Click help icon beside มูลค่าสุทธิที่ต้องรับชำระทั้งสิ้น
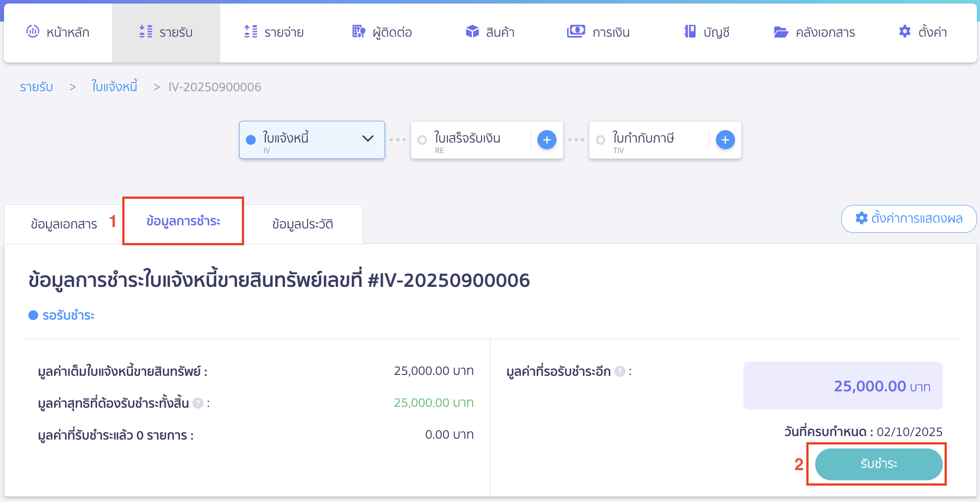Screen dimensions: 980x502 (x=198, y=403)
